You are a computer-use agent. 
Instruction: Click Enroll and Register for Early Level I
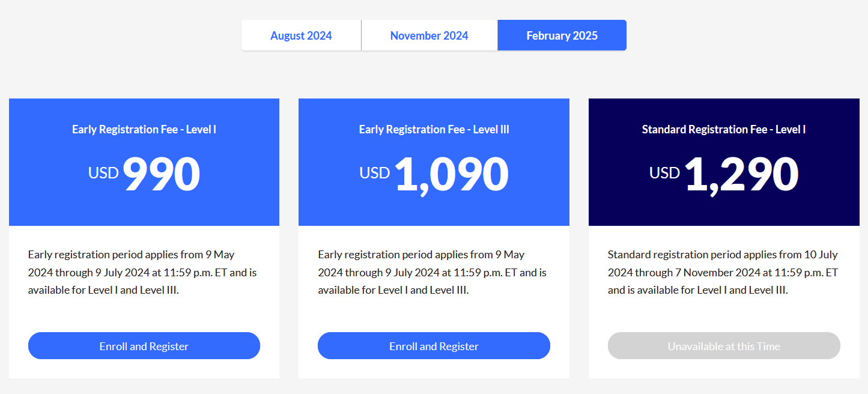coord(144,346)
